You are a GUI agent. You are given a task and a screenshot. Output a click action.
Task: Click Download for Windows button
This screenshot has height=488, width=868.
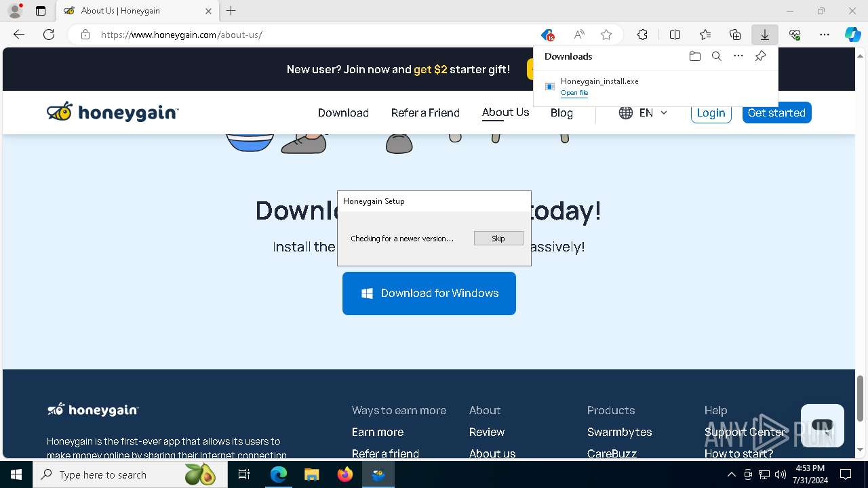click(x=429, y=293)
